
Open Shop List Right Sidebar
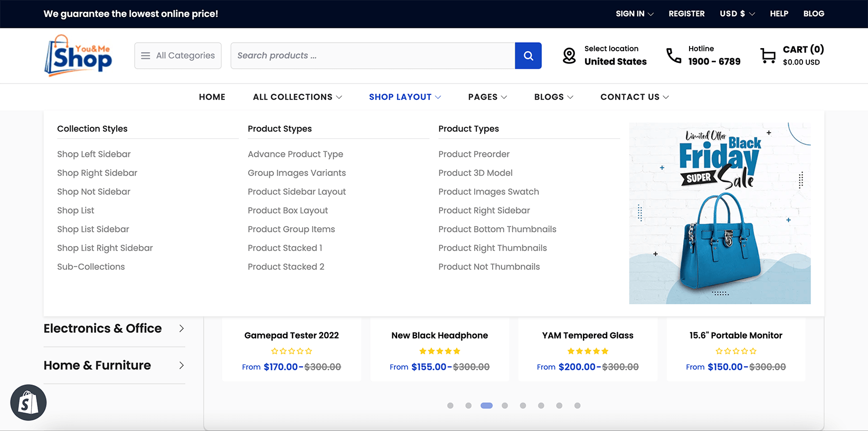105,248
